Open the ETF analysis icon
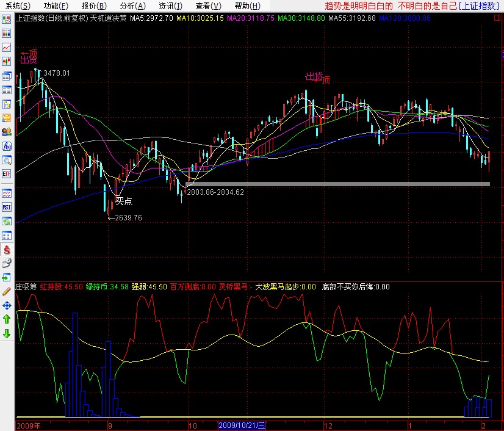Screen dimensions: 504x431 [7, 174]
